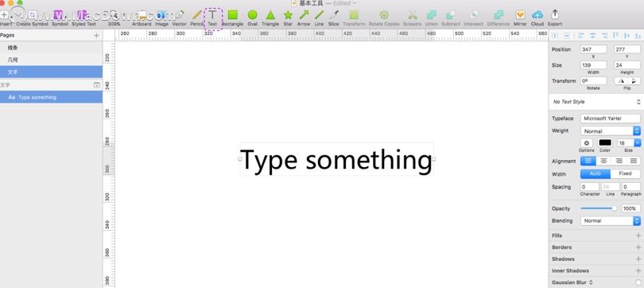Viewport: 644px width, 288px height.
Task: Click the Scissors tool icon
Action: click(x=413, y=18)
